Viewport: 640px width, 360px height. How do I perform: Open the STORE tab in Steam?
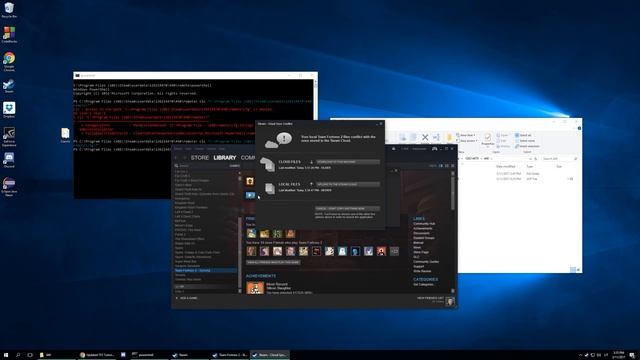point(200,158)
